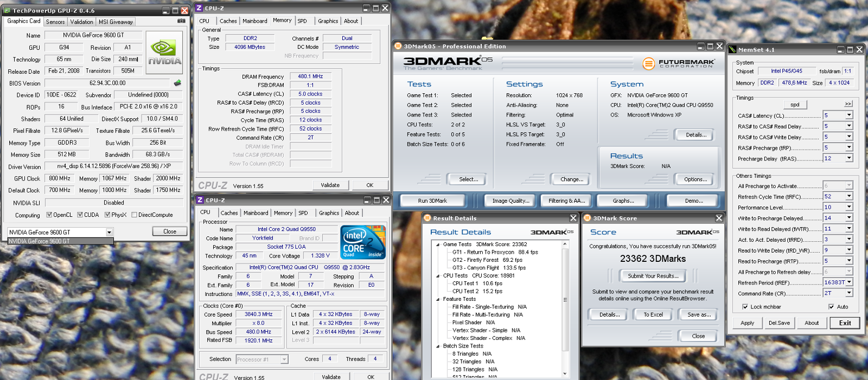Screen dimensions: 868x380
Task: Open Command Rate (CR) dropdown in MemSet
Action: (849, 293)
